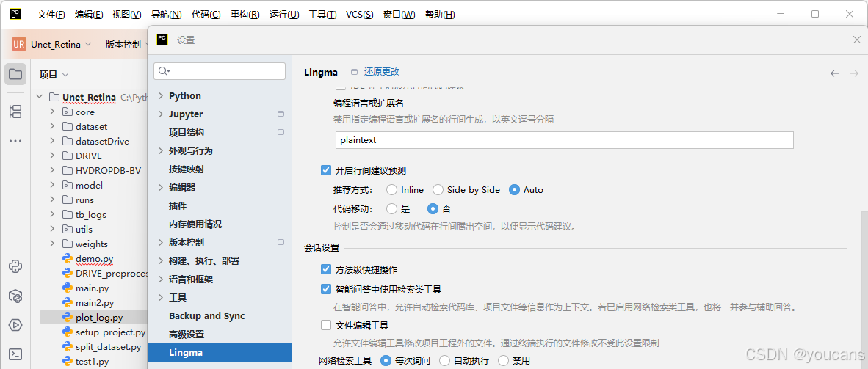Select main2.py file in project tree

(x=95, y=303)
